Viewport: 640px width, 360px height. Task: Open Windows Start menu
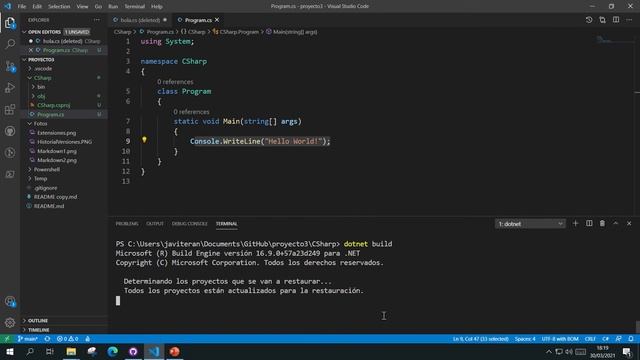[x=10, y=352]
